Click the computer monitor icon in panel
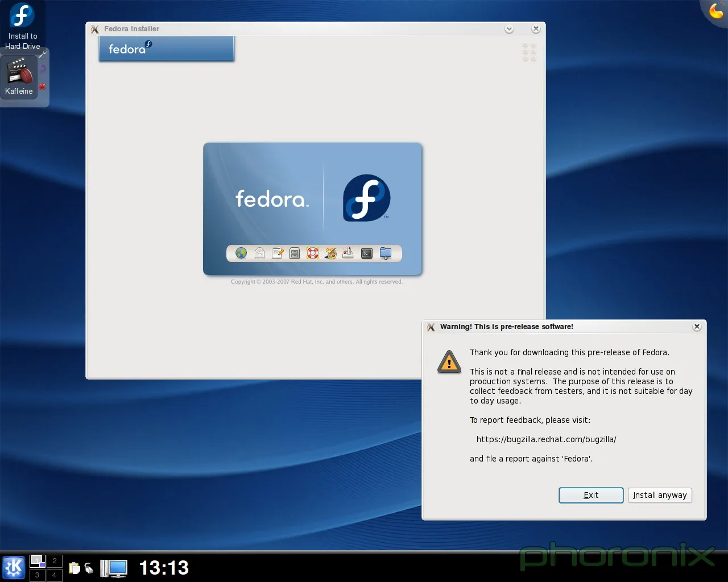 tap(114, 568)
